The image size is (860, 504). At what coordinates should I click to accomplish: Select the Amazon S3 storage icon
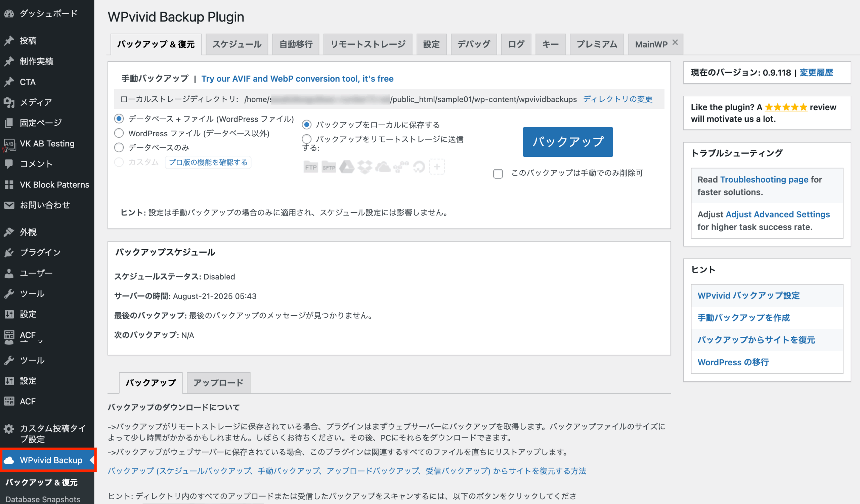[401, 167]
